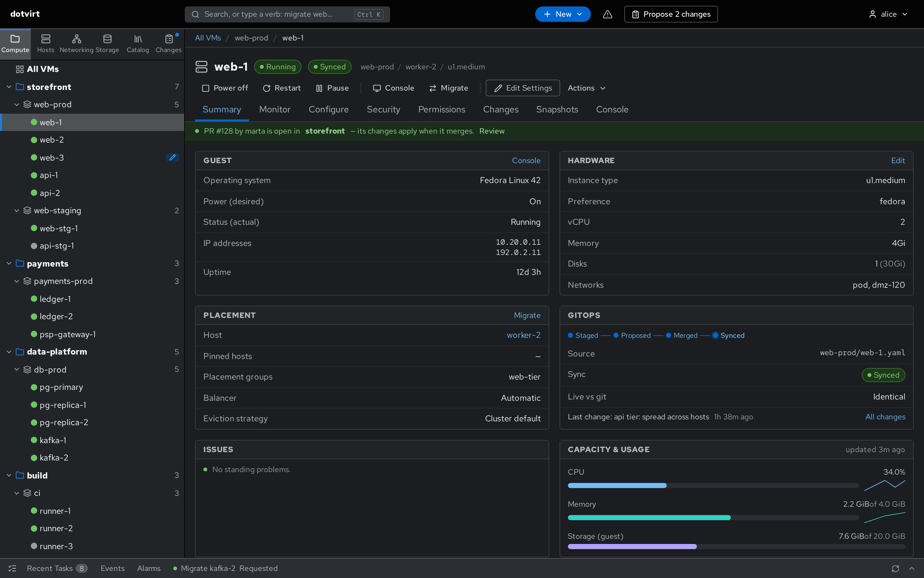Click the Storage (guest) usage bar
The image size is (924, 578).
(736, 547)
